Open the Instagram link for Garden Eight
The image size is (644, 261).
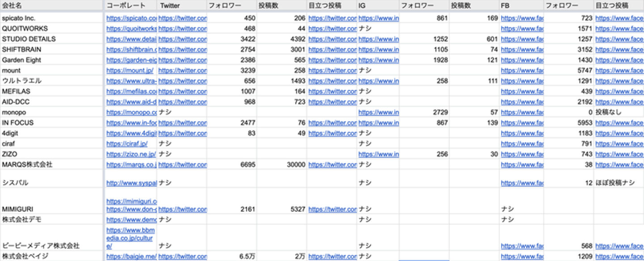379,60
